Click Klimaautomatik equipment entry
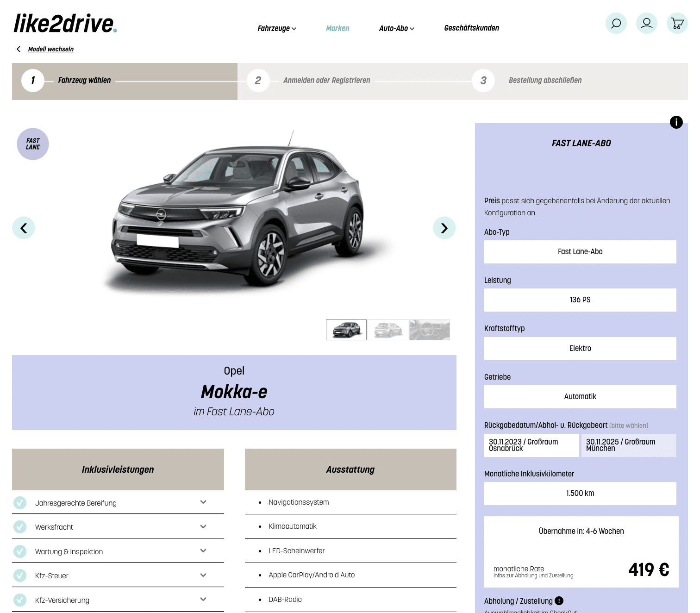Image resolution: width=700 pixels, height=613 pixels. coord(293,526)
